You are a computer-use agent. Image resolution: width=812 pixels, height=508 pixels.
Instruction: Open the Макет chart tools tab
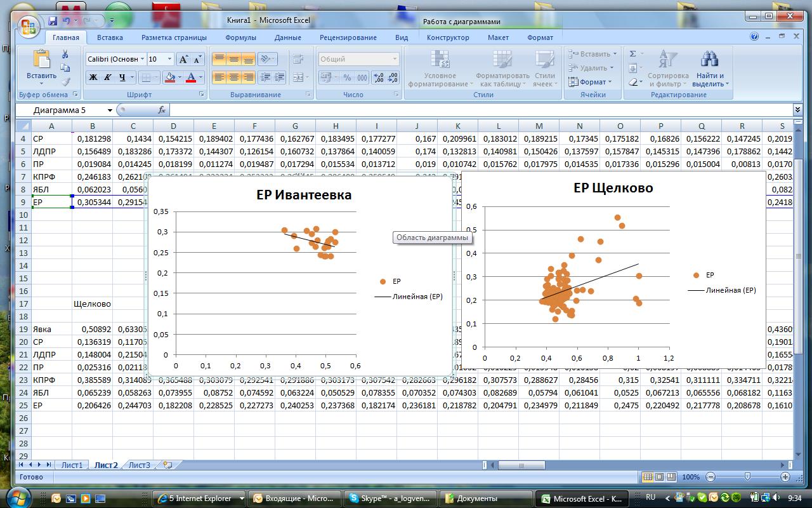tap(498, 37)
